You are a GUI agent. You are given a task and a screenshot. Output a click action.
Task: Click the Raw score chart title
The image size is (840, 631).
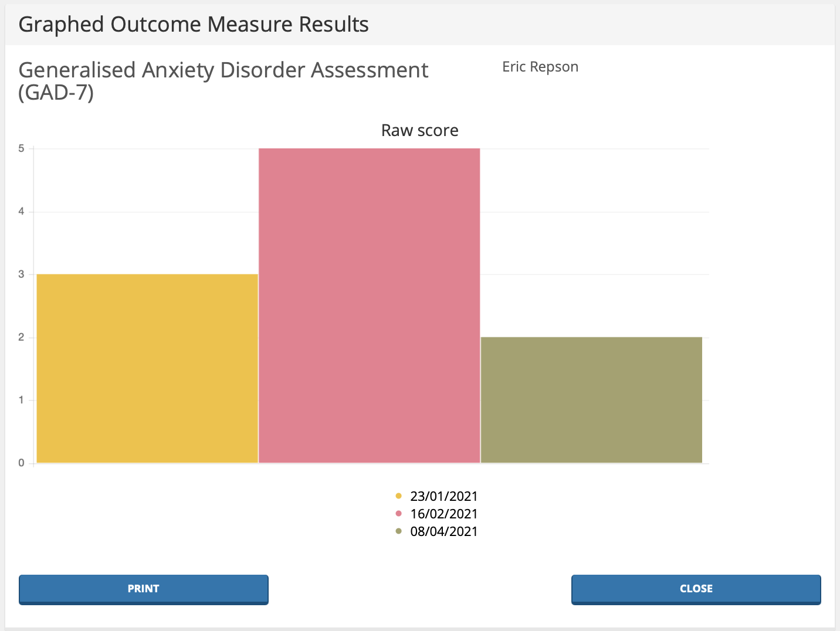click(x=420, y=130)
